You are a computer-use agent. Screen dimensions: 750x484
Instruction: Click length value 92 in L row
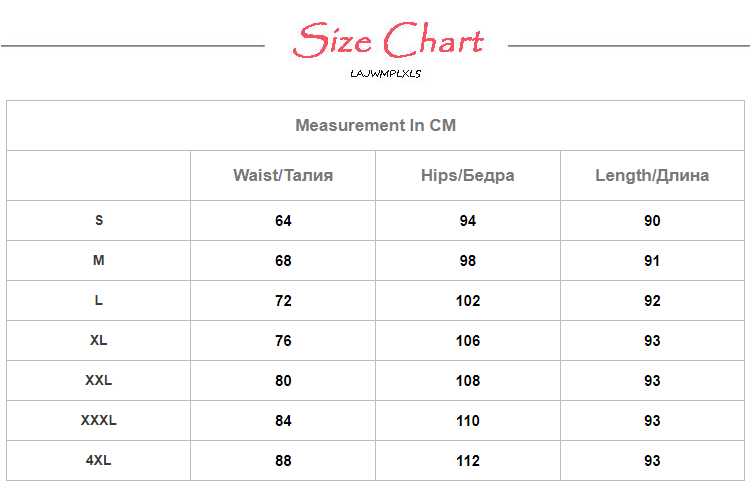click(652, 301)
